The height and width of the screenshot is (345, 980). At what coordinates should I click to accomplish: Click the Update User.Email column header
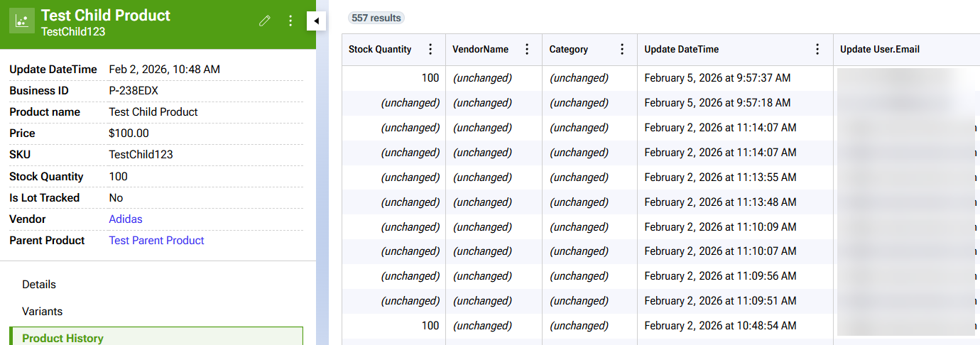pyautogui.click(x=879, y=50)
